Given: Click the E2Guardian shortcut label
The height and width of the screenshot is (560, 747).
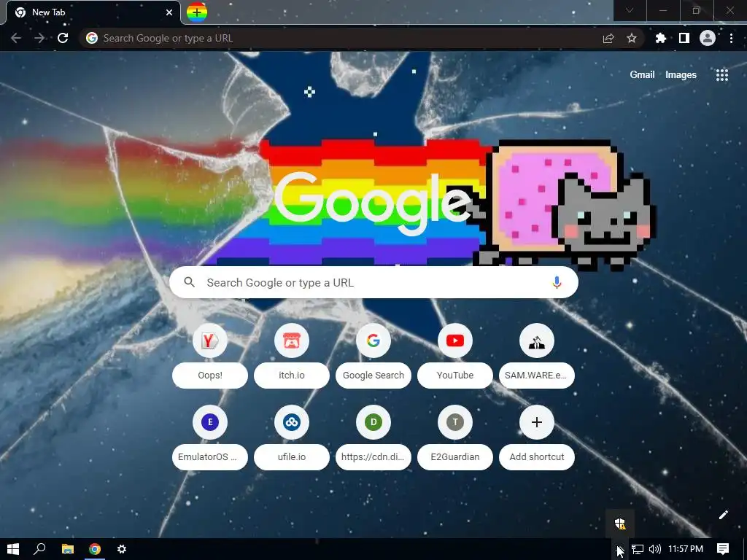Looking at the screenshot, I should (455, 456).
